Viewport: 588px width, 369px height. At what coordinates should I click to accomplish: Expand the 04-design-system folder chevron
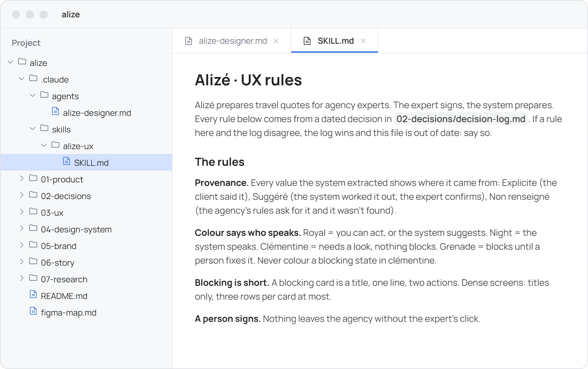(x=21, y=228)
